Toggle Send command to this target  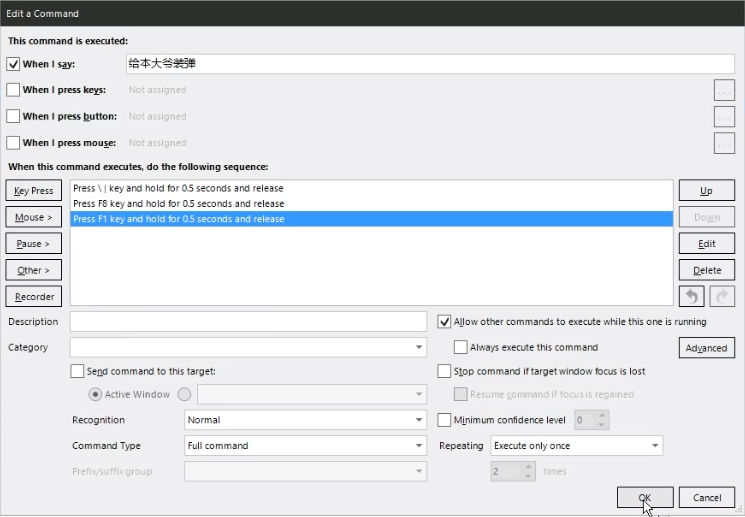78,371
